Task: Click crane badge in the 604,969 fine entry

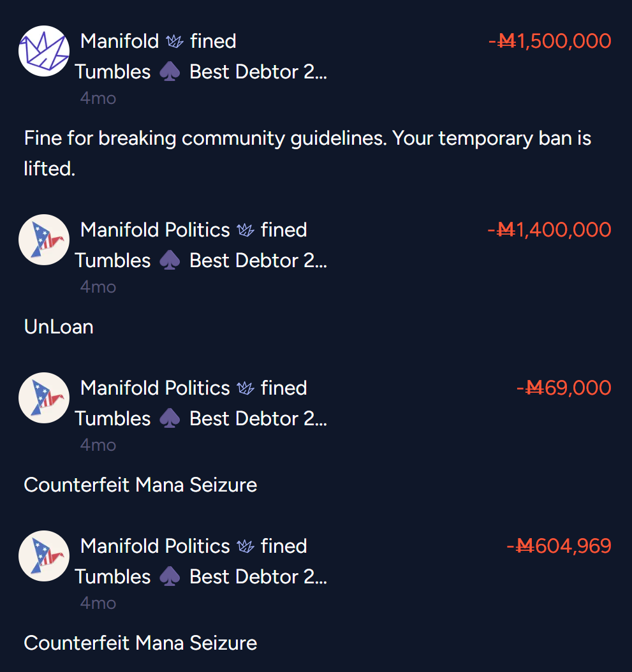Action: [246, 546]
